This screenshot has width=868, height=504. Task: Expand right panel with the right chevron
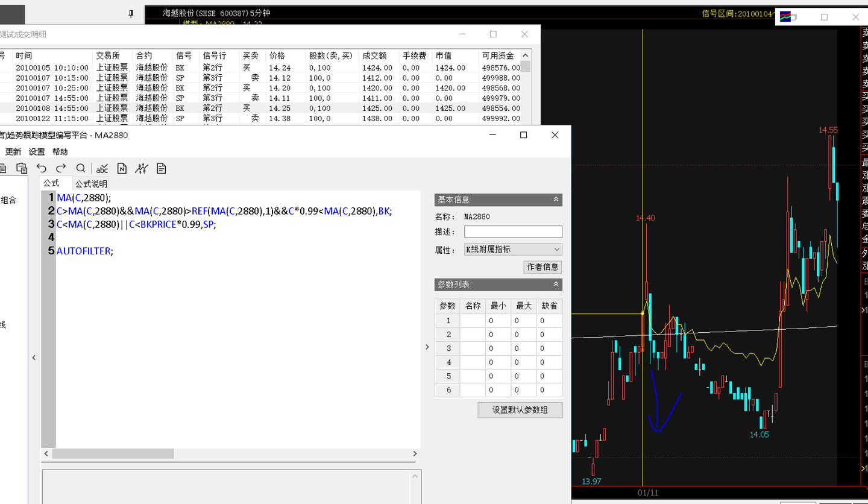(x=427, y=347)
